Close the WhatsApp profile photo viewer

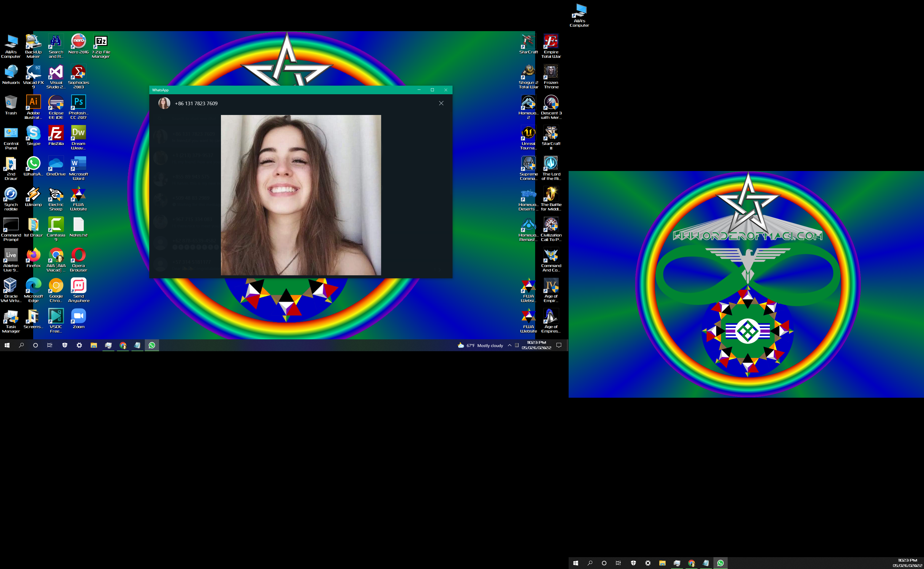click(x=441, y=103)
